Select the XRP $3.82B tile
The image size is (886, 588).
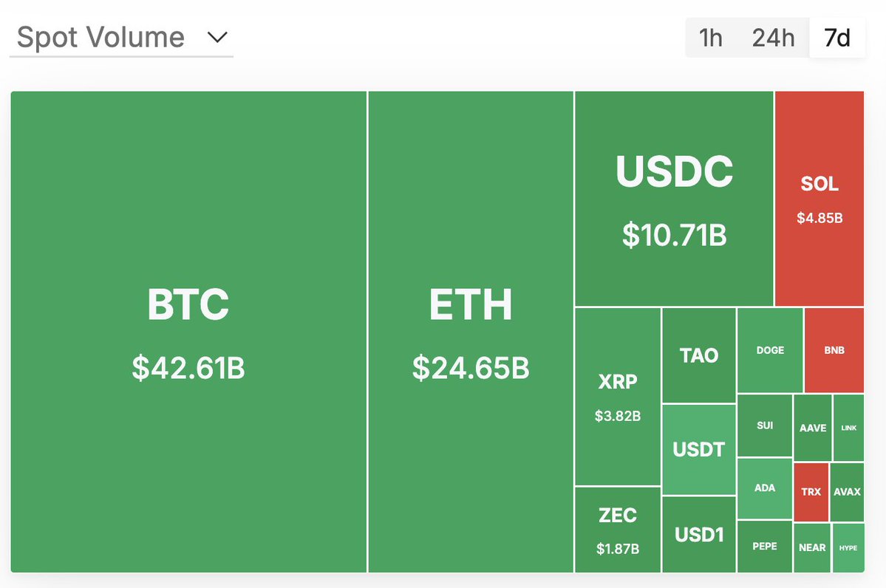617,397
